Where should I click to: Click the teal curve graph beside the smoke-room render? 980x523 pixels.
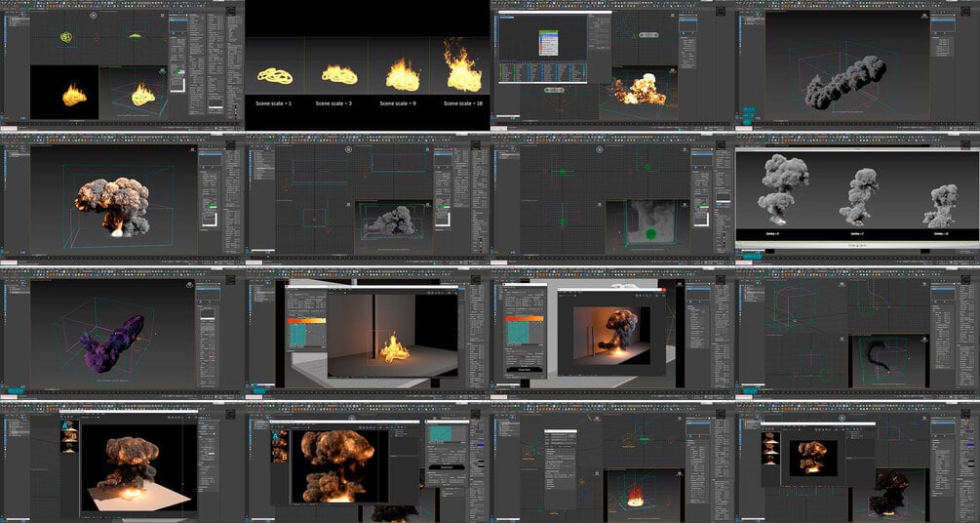(x=518, y=333)
